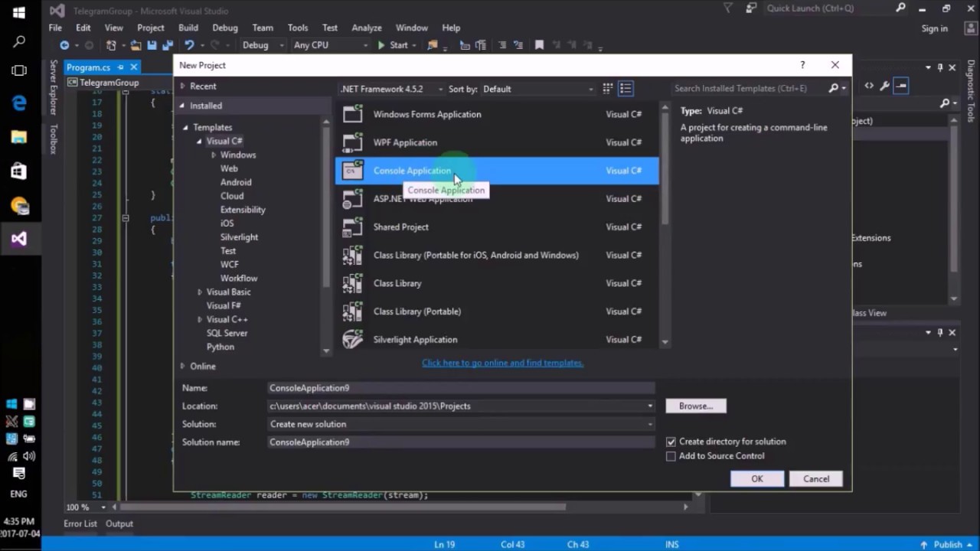Expand the Recent section
980x551 pixels.
click(x=183, y=86)
